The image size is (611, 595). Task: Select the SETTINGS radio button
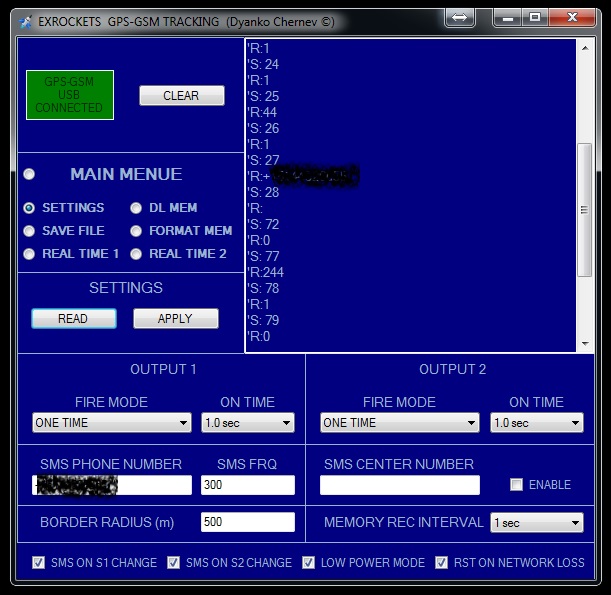pos(29,208)
